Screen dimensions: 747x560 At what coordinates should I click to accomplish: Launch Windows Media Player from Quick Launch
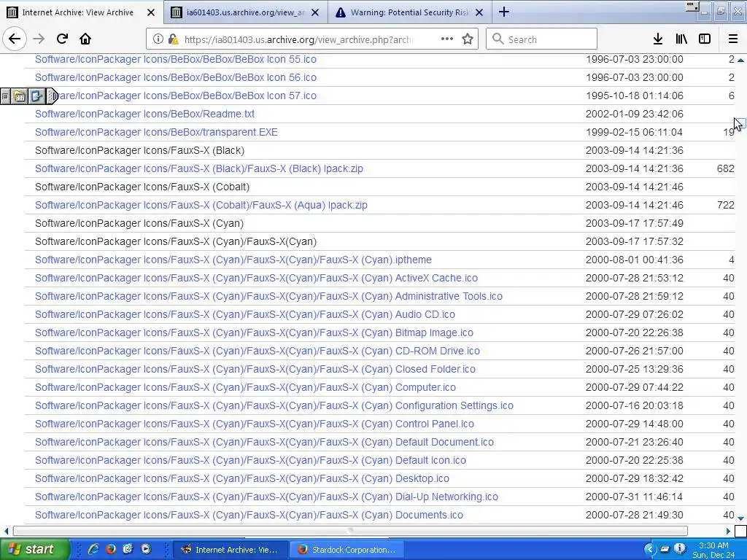click(x=145, y=549)
